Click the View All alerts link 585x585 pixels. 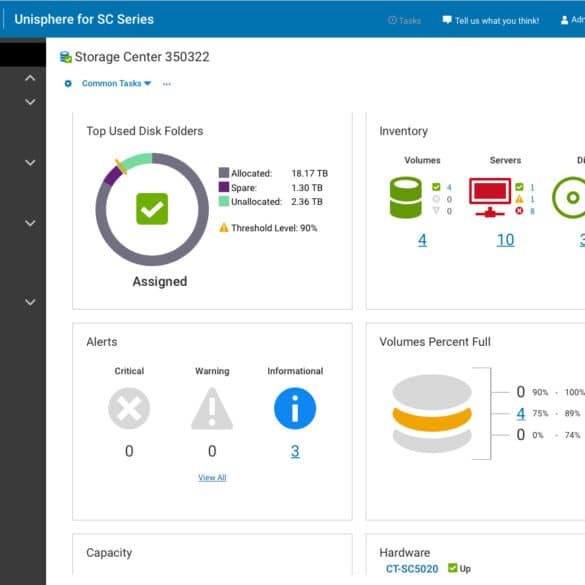[x=212, y=478]
